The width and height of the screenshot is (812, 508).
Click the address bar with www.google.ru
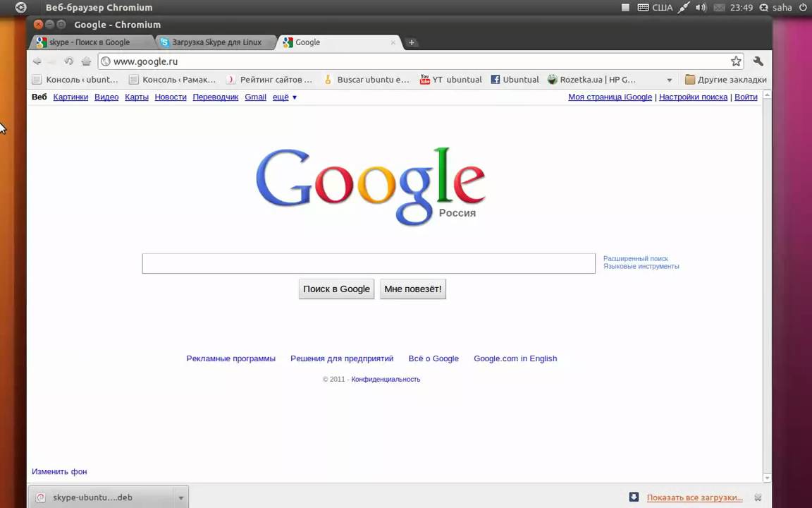(x=421, y=61)
